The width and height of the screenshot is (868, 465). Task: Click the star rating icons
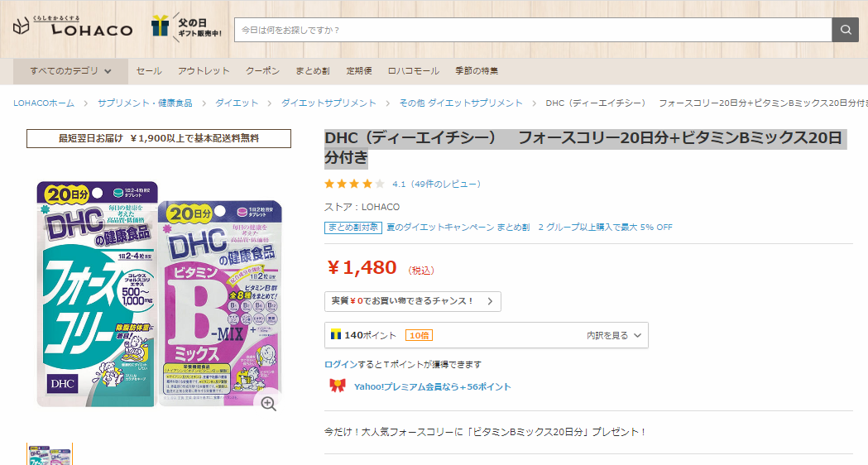coord(354,184)
